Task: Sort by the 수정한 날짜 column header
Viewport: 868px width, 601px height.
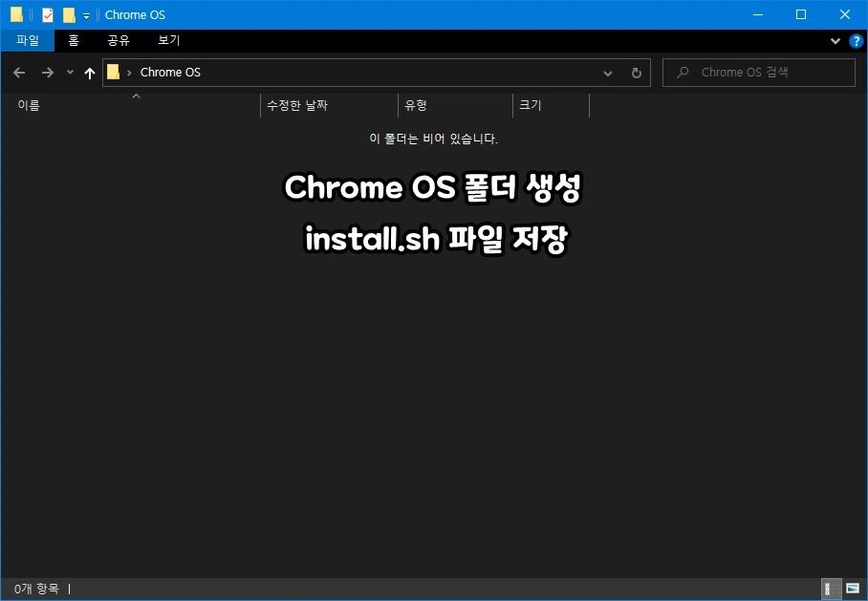Action: (330, 105)
